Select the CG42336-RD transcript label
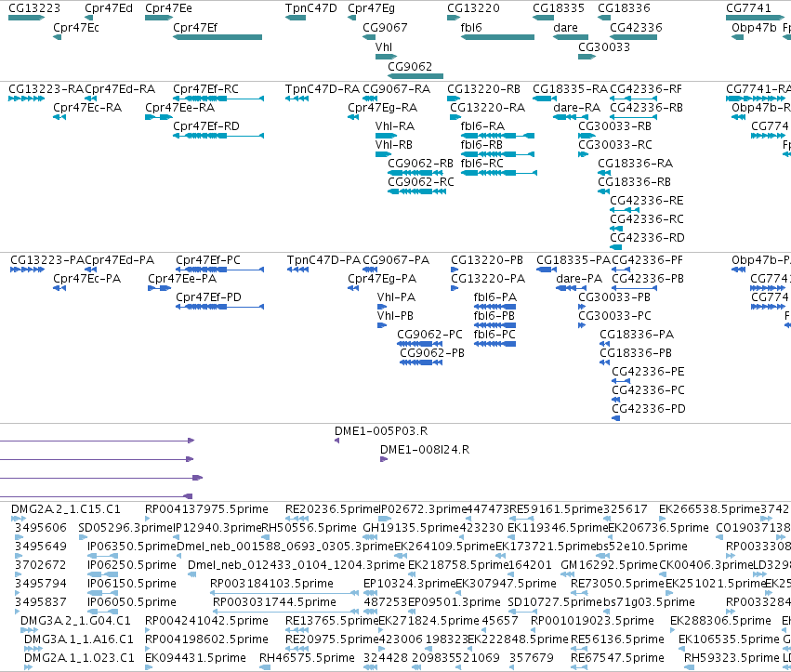791x672 pixels. coord(647,238)
